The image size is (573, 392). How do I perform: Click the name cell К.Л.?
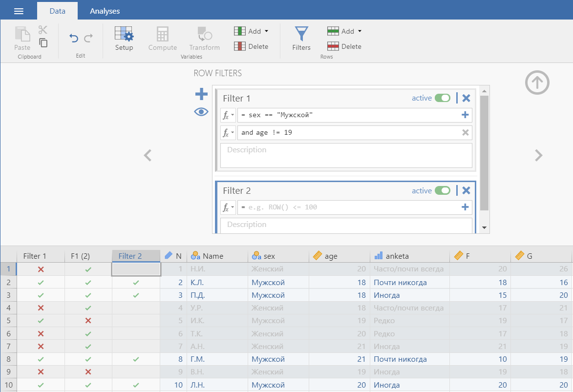pos(217,282)
